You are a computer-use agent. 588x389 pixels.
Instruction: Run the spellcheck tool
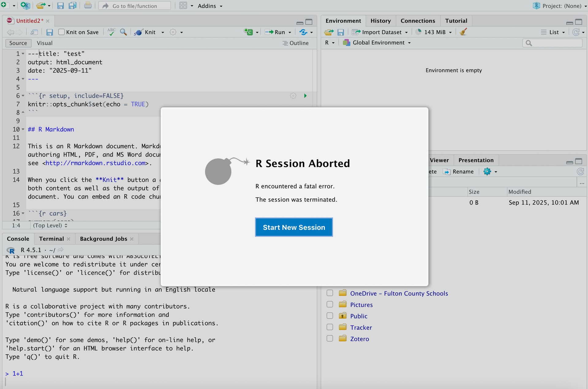(111, 32)
